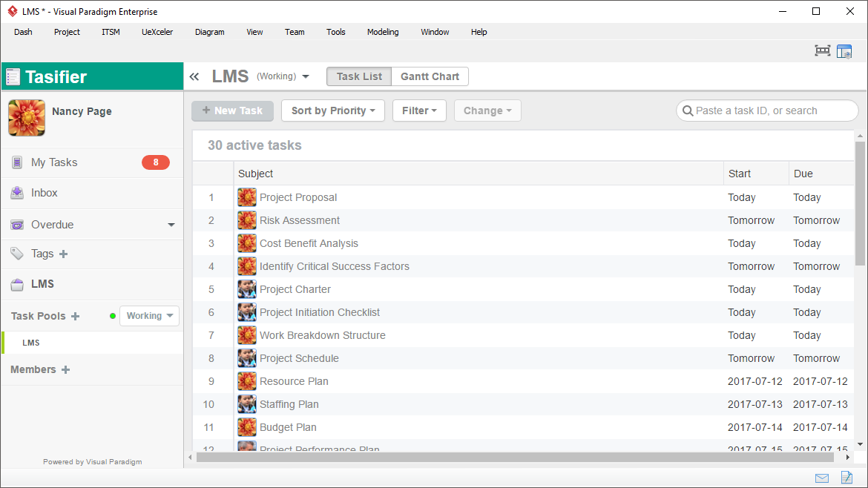Click avatar of Staffing Plan task

pyautogui.click(x=247, y=404)
